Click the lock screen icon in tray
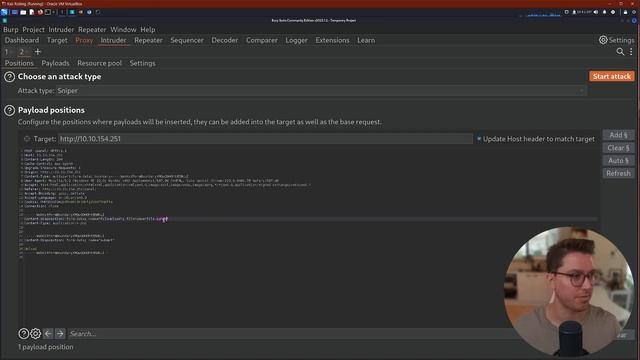 (x=625, y=12)
